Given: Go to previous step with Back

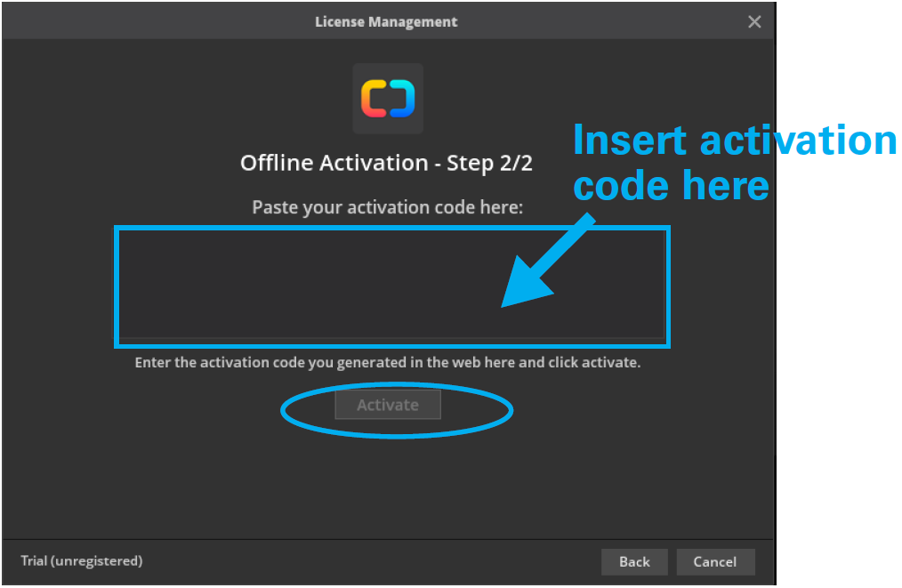Looking at the screenshot, I should [634, 561].
